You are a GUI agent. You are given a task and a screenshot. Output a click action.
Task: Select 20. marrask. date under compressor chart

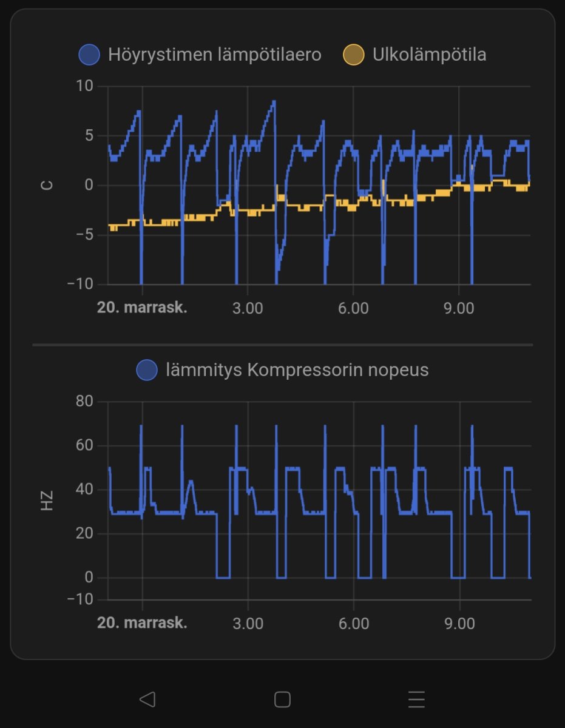142,623
